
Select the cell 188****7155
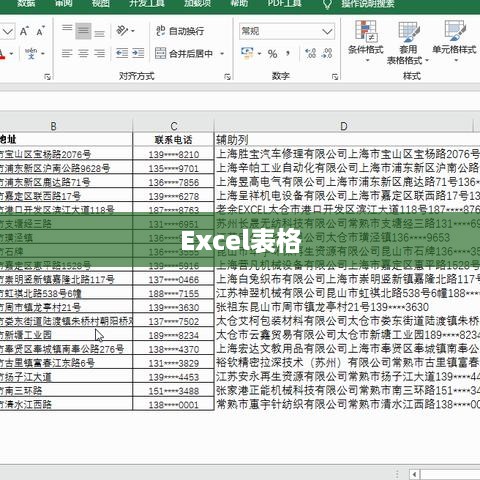(173, 294)
